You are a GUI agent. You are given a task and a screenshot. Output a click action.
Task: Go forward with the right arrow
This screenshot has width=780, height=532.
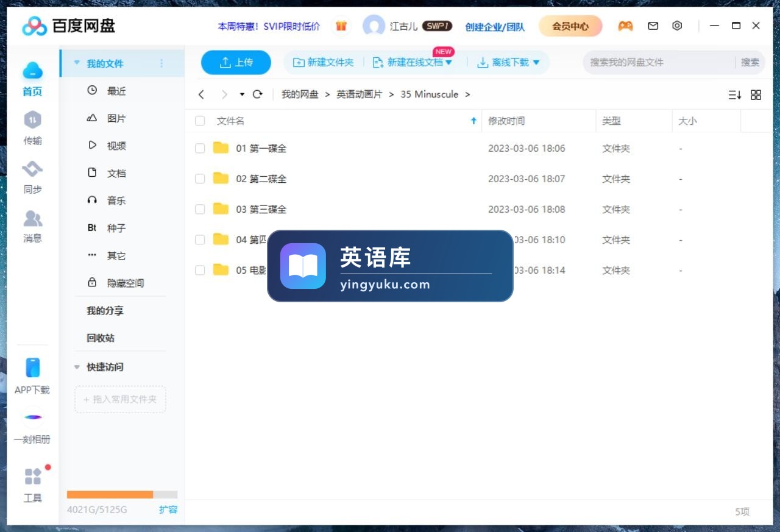[224, 94]
